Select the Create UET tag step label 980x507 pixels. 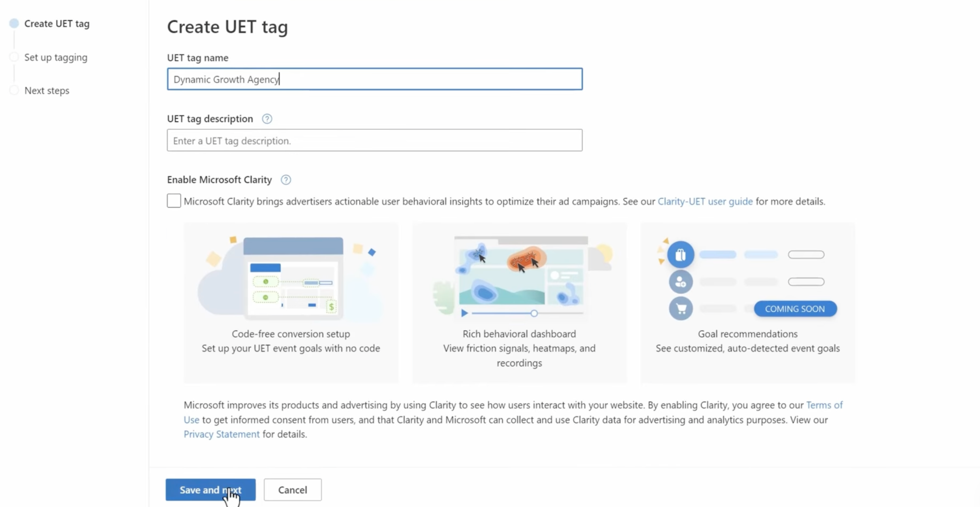click(x=57, y=23)
